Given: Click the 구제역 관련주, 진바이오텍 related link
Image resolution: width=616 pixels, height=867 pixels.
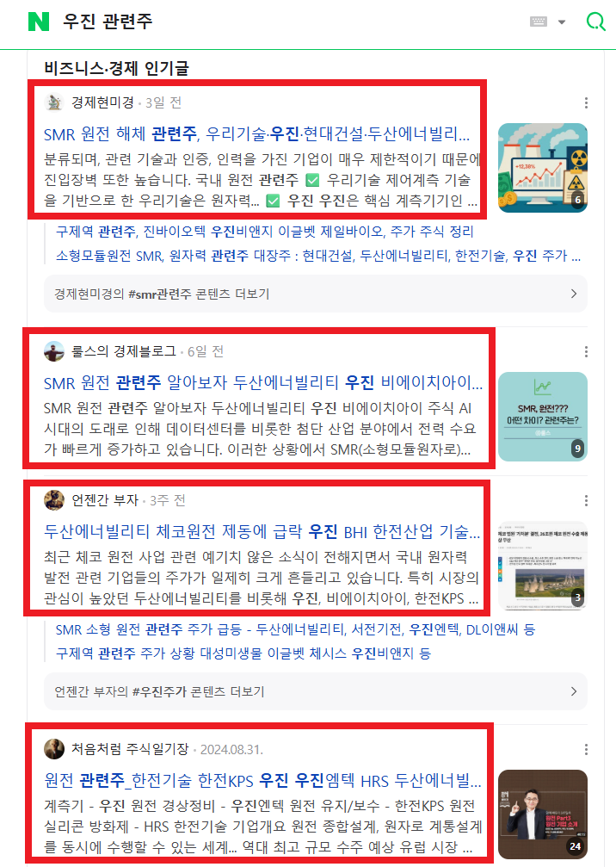Looking at the screenshot, I should coord(265,232).
